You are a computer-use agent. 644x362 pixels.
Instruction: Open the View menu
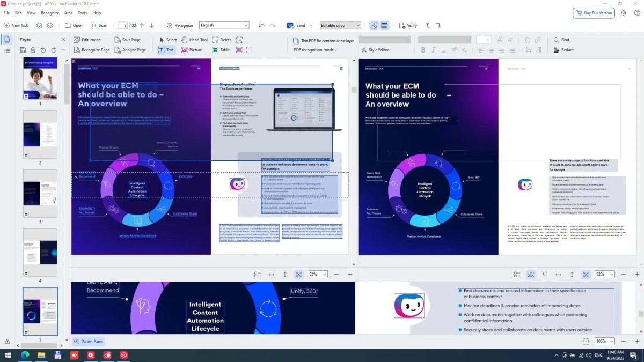tap(31, 13)
